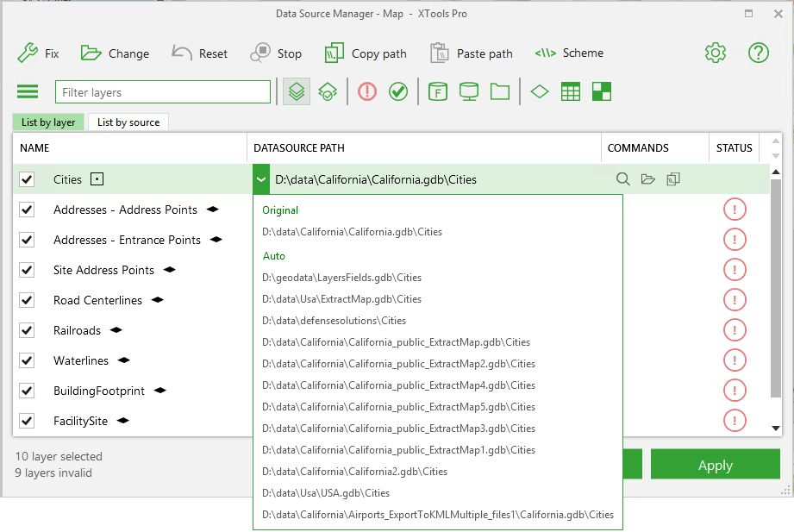
Task: Toggle the Road Centerlines checkbox off
Action: (x=26, y=300)
